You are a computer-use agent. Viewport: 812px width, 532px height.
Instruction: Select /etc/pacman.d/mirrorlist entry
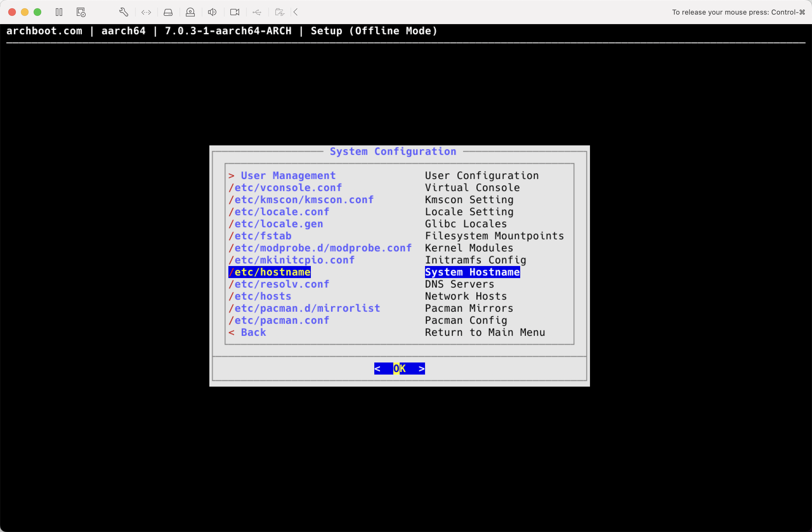[x=304, y=308]
